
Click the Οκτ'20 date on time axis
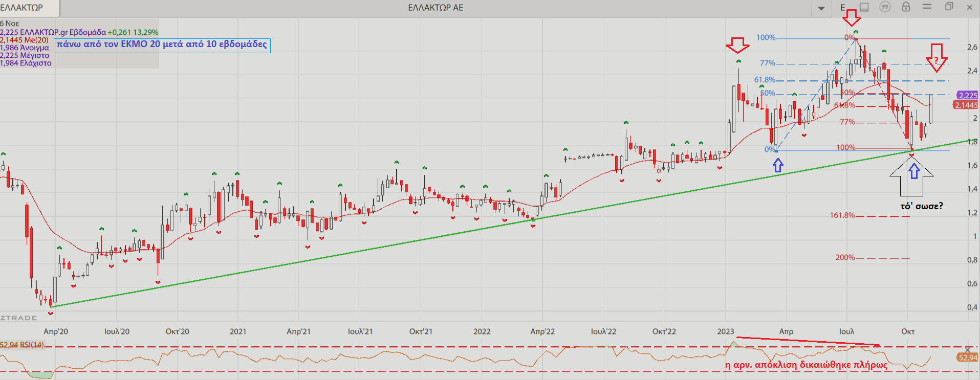(177, 331)
